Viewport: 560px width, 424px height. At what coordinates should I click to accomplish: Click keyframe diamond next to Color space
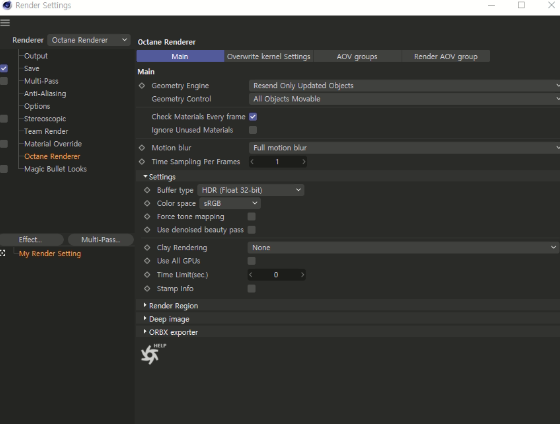coord(147,204)
